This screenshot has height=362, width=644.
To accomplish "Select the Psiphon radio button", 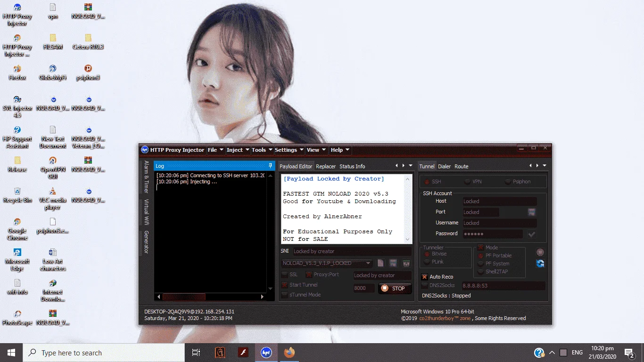I will pyautogui.click(x=508, y=181).
